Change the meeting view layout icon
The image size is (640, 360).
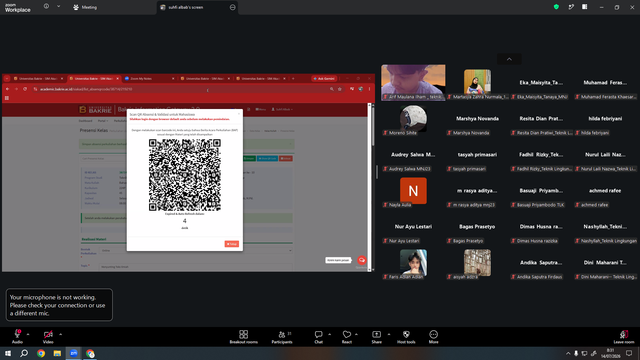click(584, 7)
